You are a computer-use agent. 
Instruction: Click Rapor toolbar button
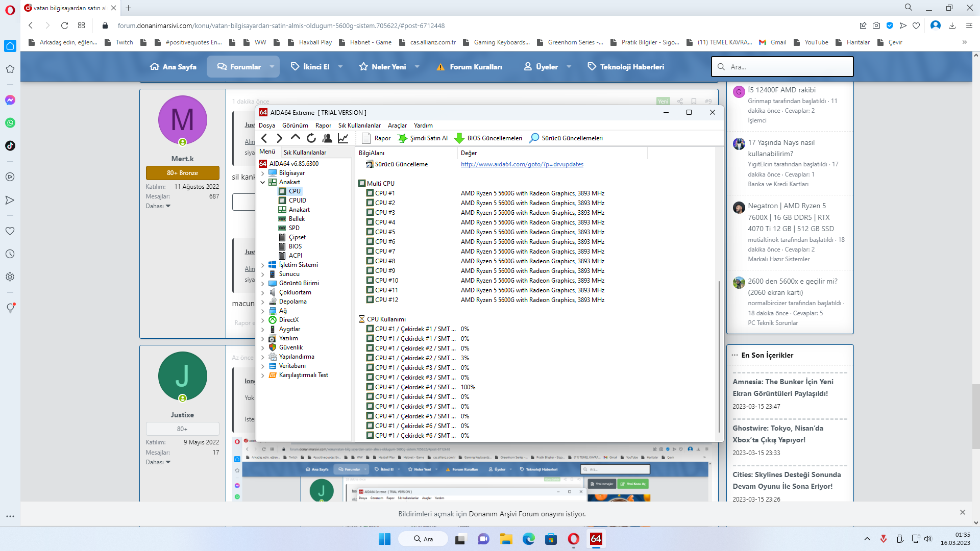pyautogui.click(x=376, y=138)
